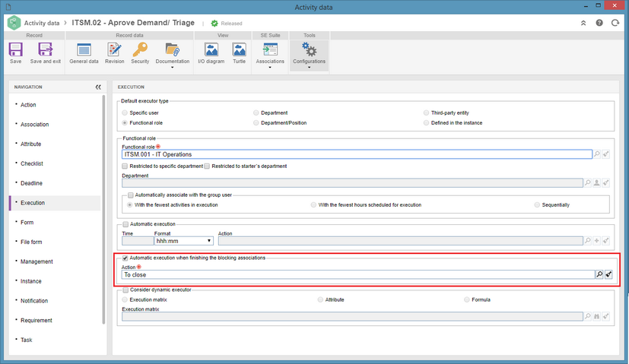Go to Execution in navigation

pos(33,203)
